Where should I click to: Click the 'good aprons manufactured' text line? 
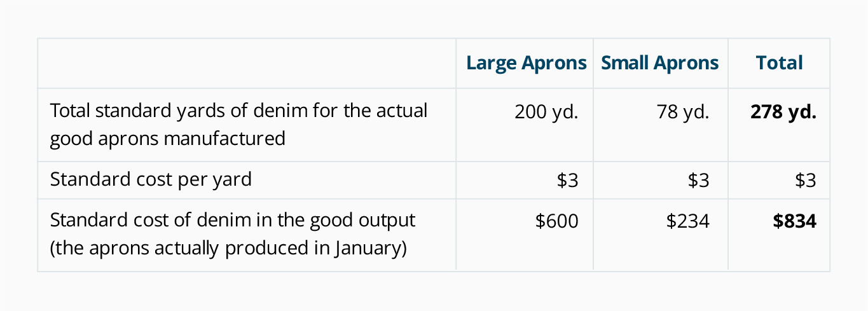(167, 138)
